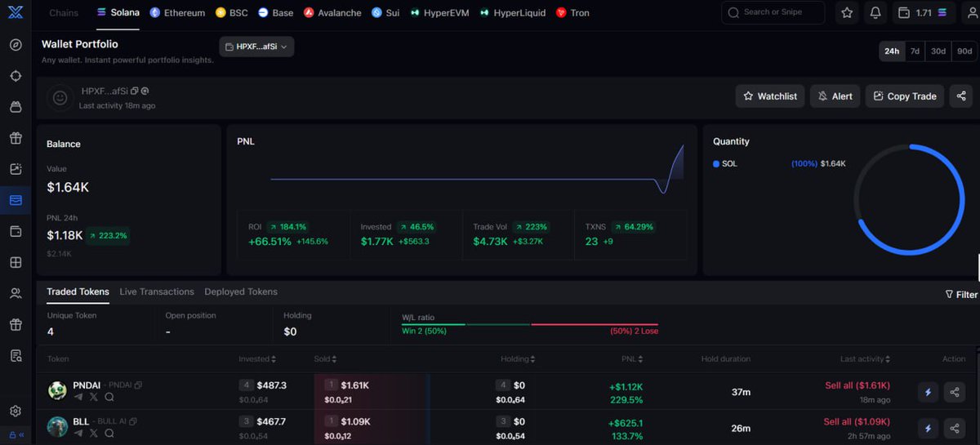Click the search icon under PNDAI
This screenshot has width=980, height=445.
[x=109, y=397]
